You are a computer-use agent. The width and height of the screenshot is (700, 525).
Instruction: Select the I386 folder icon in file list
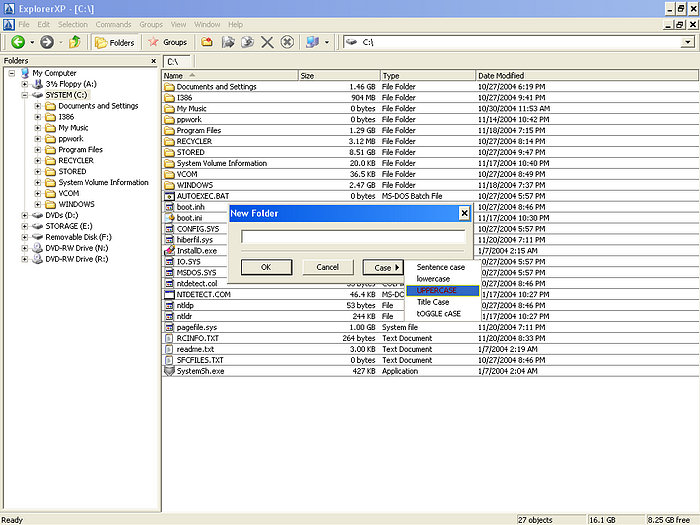tap(169, 98)
